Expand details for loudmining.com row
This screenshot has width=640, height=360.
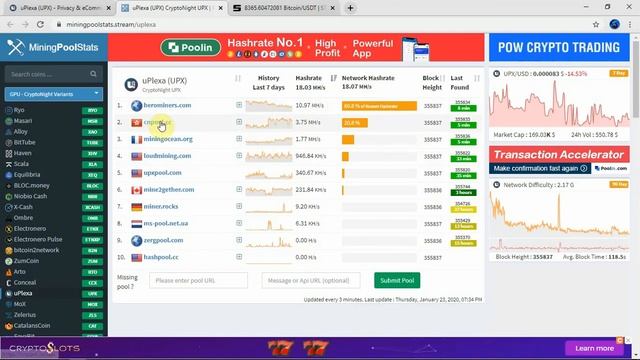pos(239,156)
